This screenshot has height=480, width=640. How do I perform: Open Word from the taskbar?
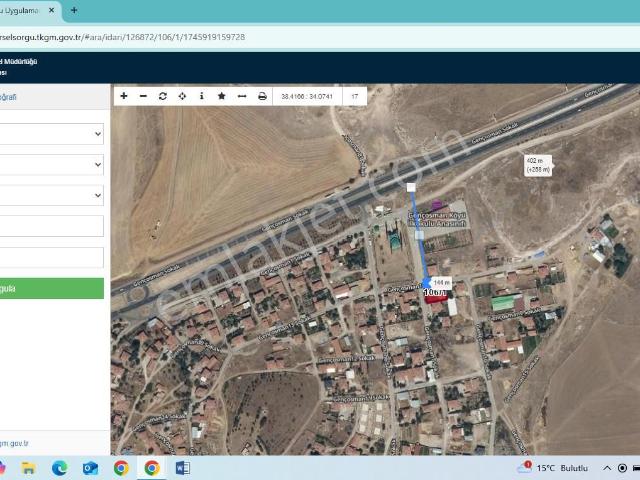[x=182, y=467]
